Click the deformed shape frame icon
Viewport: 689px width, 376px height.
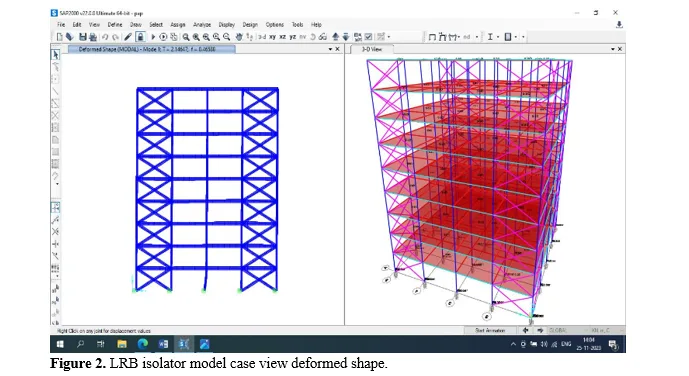442,37
